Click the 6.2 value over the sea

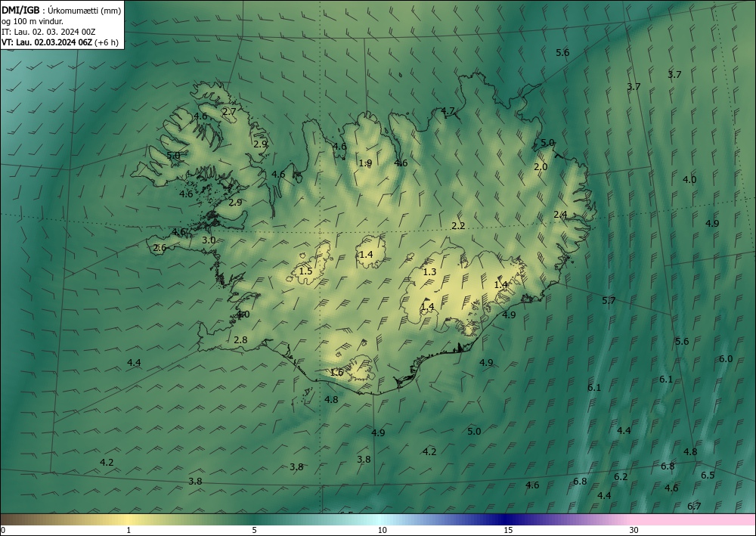(621, 477)
